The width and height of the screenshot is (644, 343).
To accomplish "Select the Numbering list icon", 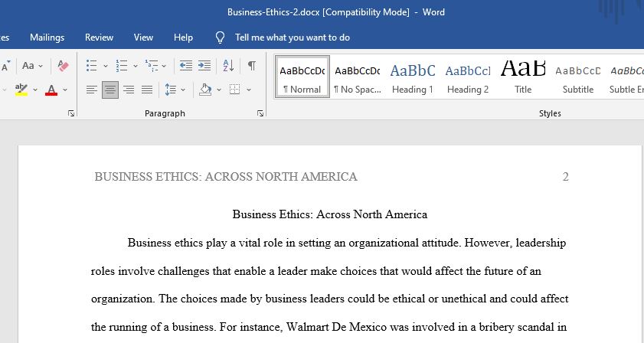I will click(x=122, y=66).
